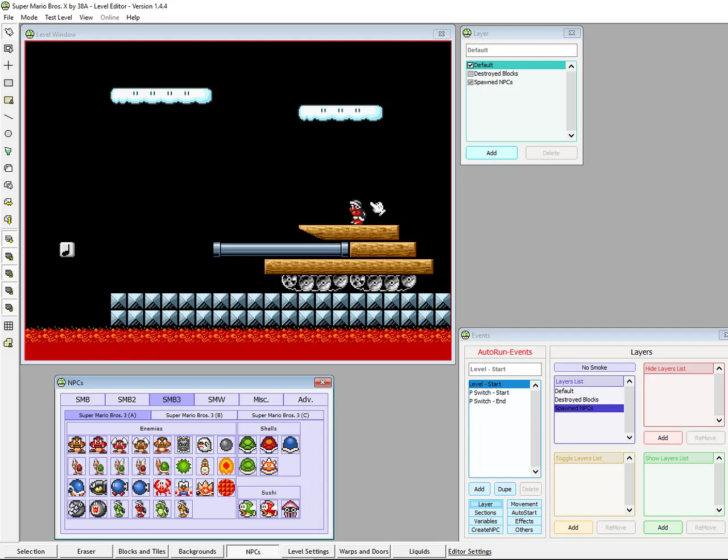Open the Layer events section
728x560 pixels.
[x=485, y=504]
